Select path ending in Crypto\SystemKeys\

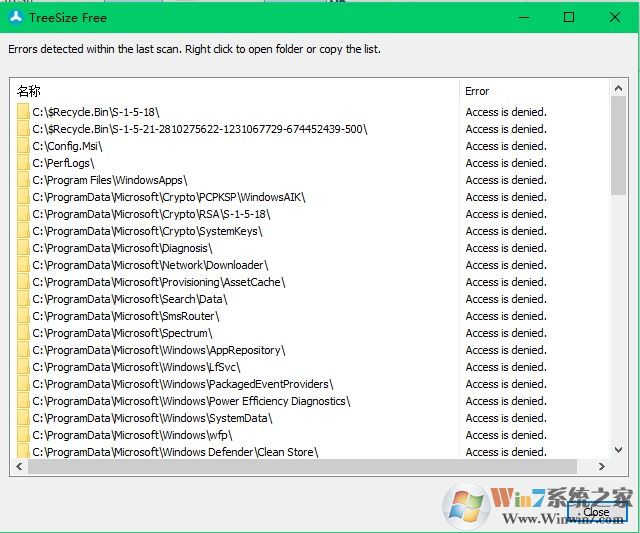[x=147, y=231]
